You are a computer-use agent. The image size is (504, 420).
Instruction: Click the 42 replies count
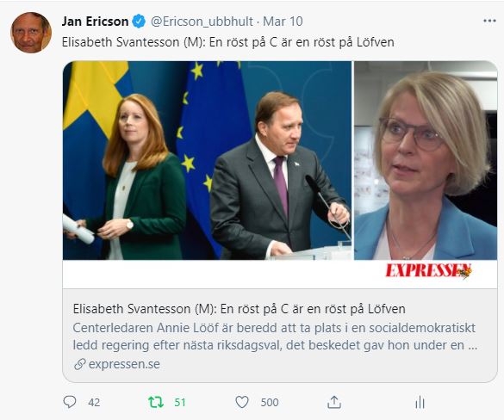point(94,402)
